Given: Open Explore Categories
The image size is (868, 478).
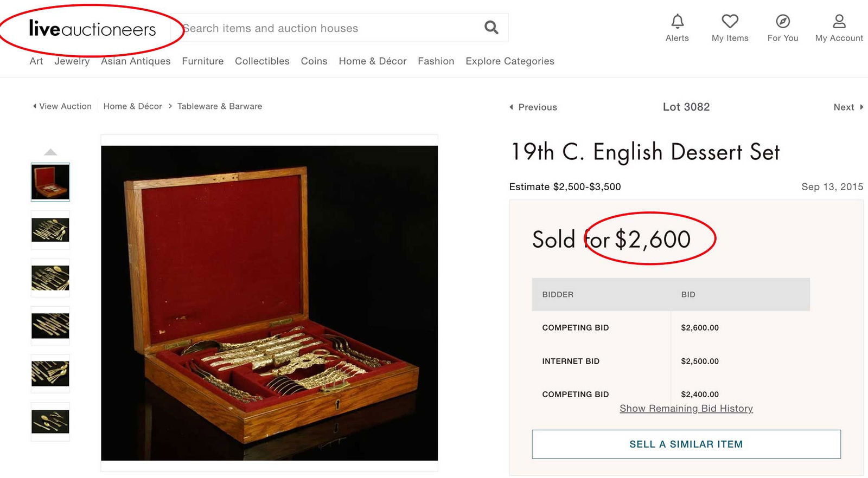Looking at the screenshot, I should pyautogui.click(x=509, y=61).
